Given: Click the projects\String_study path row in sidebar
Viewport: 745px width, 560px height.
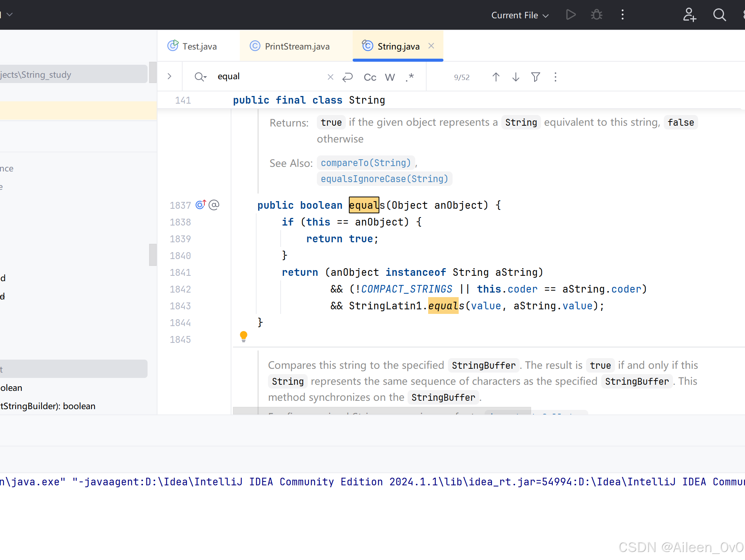Looking at the screenshot, I should click(x=74, y=74).
